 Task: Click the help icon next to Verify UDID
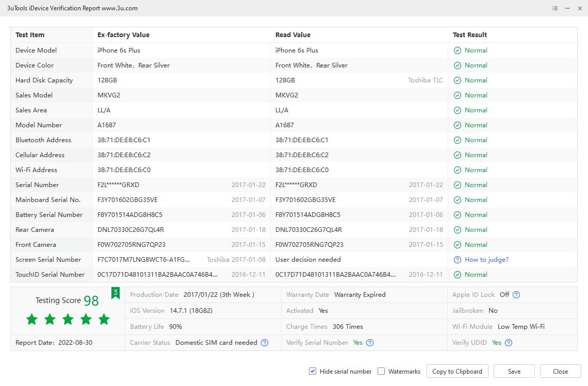tap(509, 343)
